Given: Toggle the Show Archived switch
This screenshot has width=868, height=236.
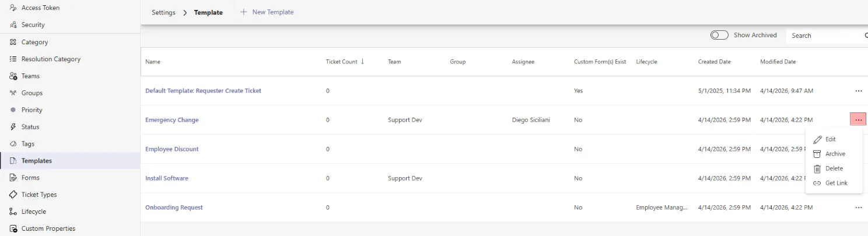Looking at the screenshot, I should tap(719, 35).
